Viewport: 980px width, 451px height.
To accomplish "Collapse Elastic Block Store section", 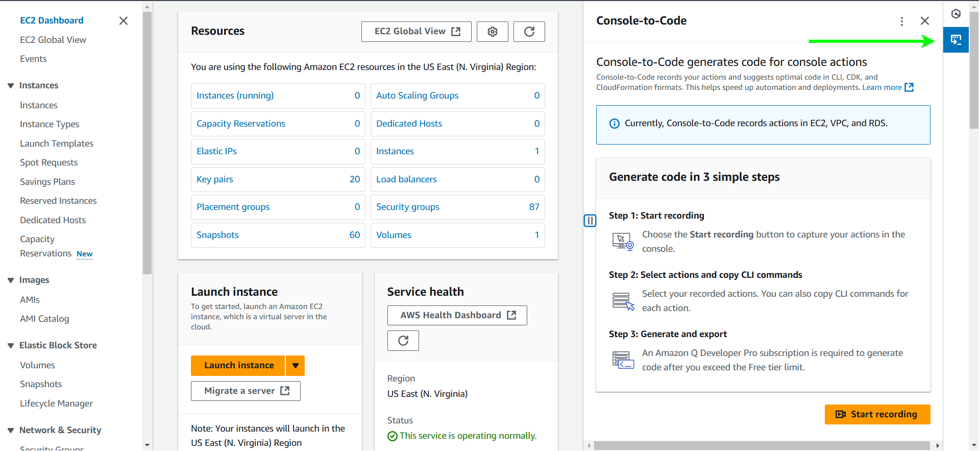I will (x=11, y=346).
